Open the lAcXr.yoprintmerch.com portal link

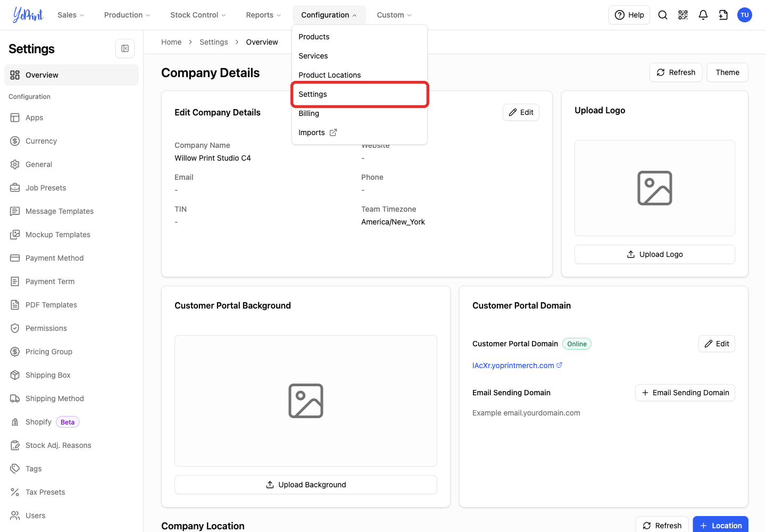coord(517,365)
